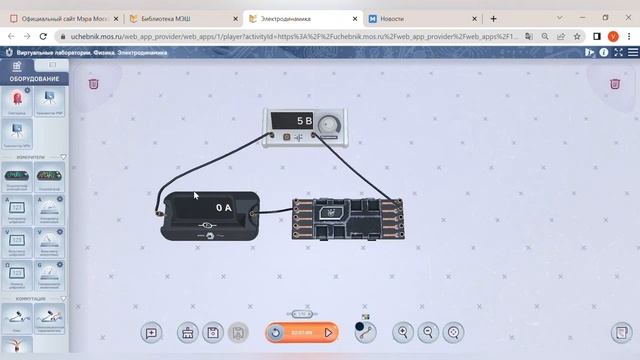Add a digital ammeter from sidebar
This screenshot has width=640, height=360.
click(x=17, y=209)
